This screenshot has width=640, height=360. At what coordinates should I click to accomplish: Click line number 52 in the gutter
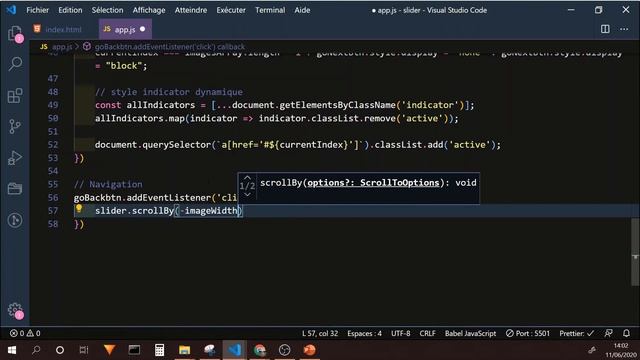coord(53,144)
